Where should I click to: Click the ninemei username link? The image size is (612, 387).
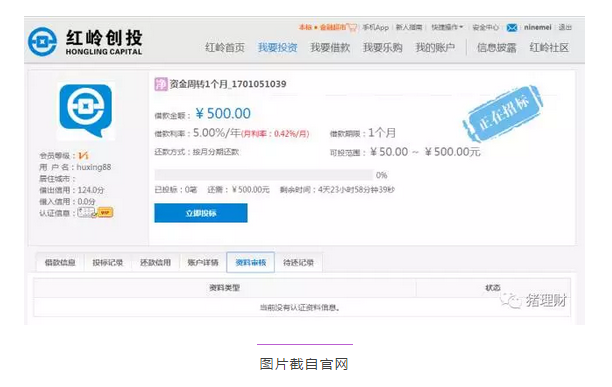[537, 27]
